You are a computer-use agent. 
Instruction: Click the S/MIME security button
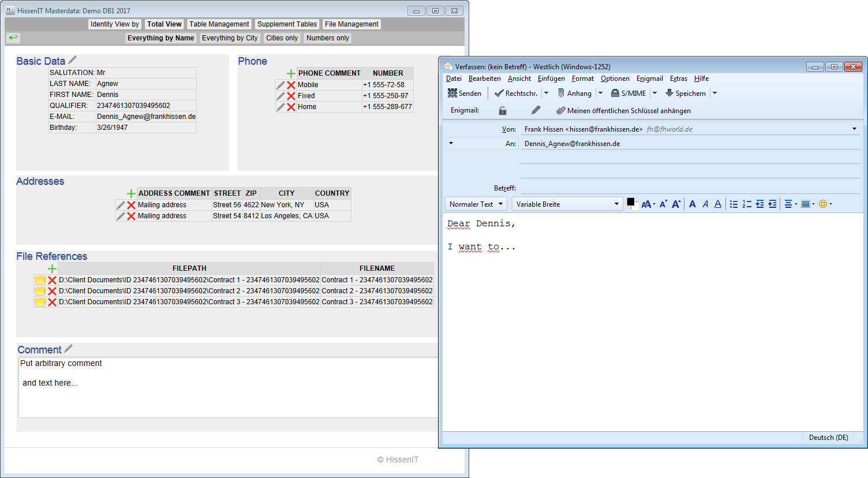point(629,93)
